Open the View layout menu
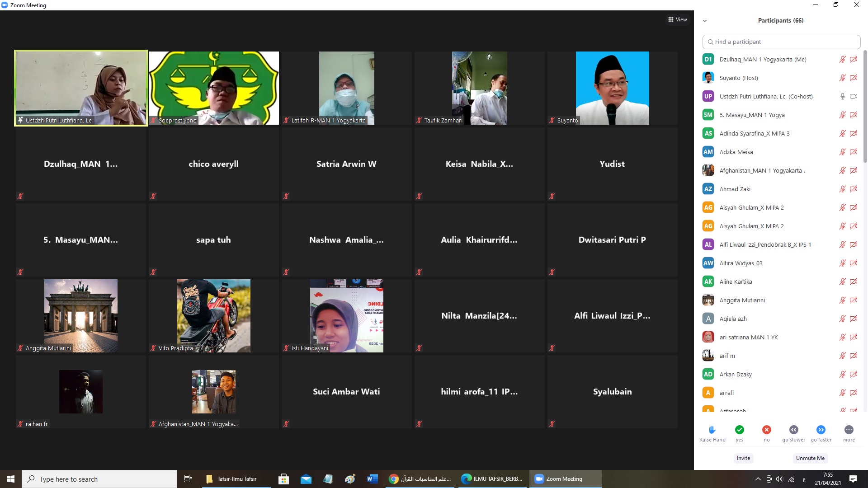Image resolution: width=868 pixels, height=488 pixels. click(x=677, y=19)
